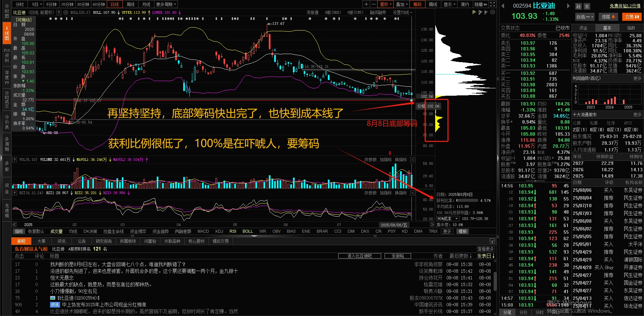The image size is (644, 316).
Task: Pop out the forum panel icon
Action: point(492,241)
